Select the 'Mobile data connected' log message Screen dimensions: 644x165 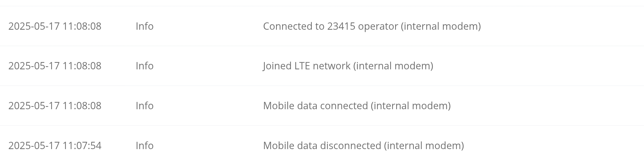[x=357, y=106]
